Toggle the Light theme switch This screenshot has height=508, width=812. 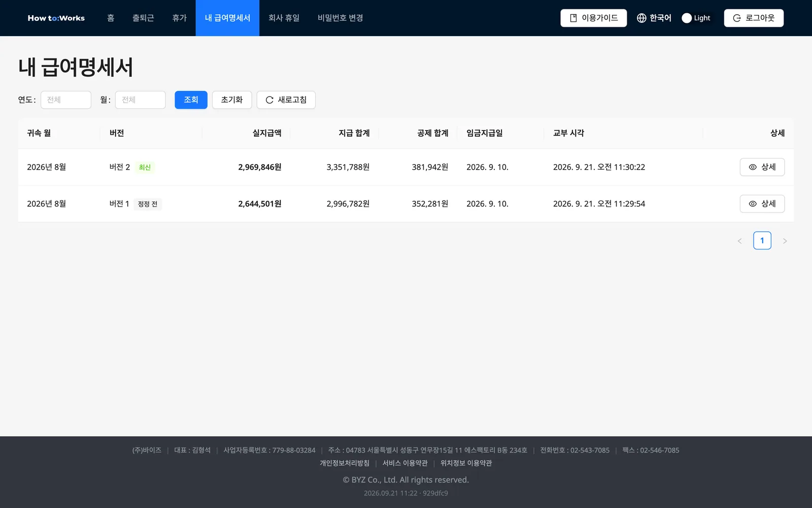(696, 18)
